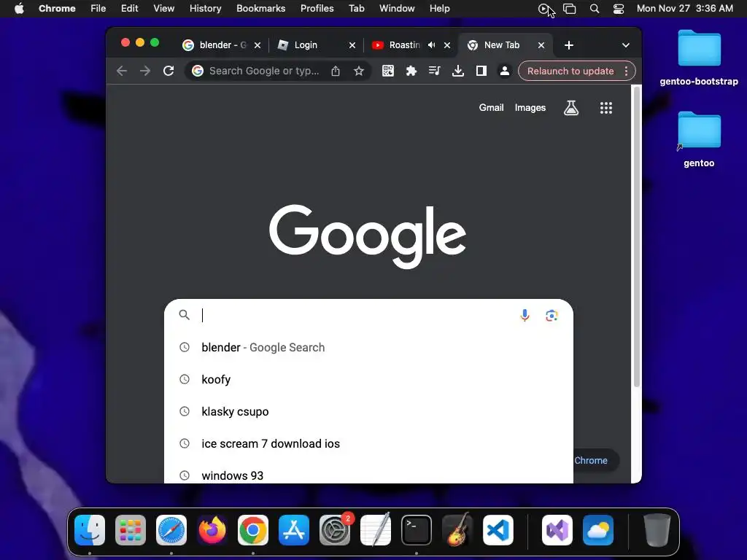The width and height of the screenshot is (747, 560).
Task: Open Launchpad from the Dock
Action: 131,530
